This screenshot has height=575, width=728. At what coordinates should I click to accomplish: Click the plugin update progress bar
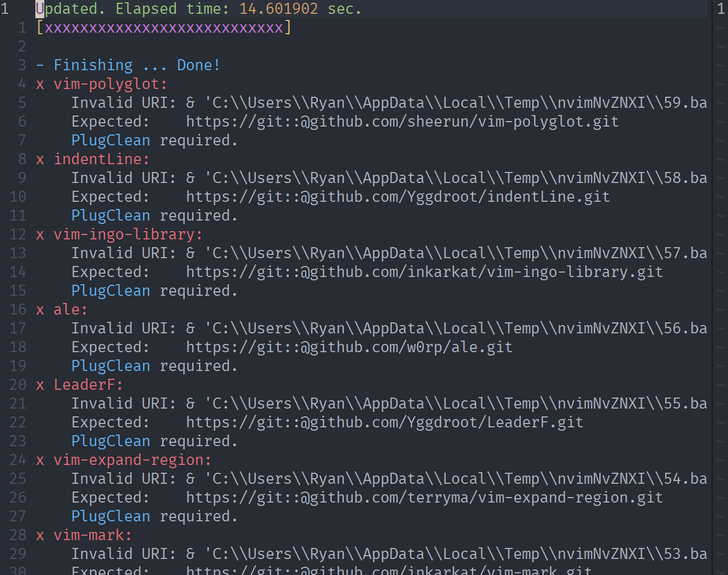[164, 27]
